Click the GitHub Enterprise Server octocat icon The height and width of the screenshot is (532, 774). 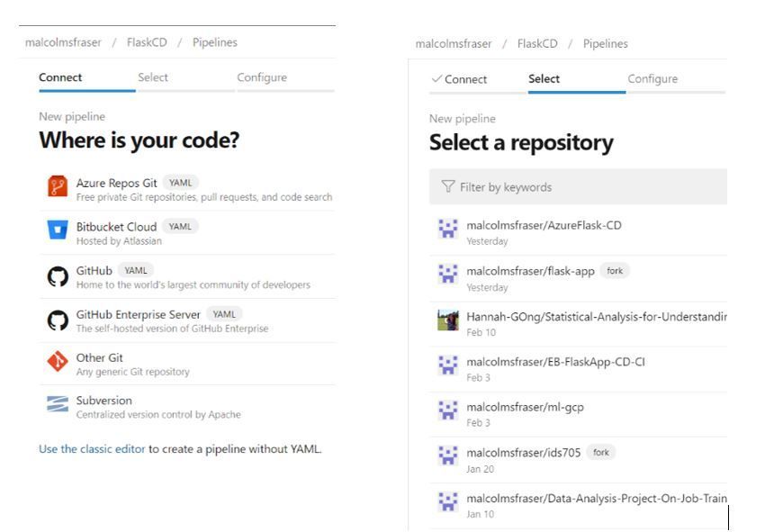click(x=58, y=320)
